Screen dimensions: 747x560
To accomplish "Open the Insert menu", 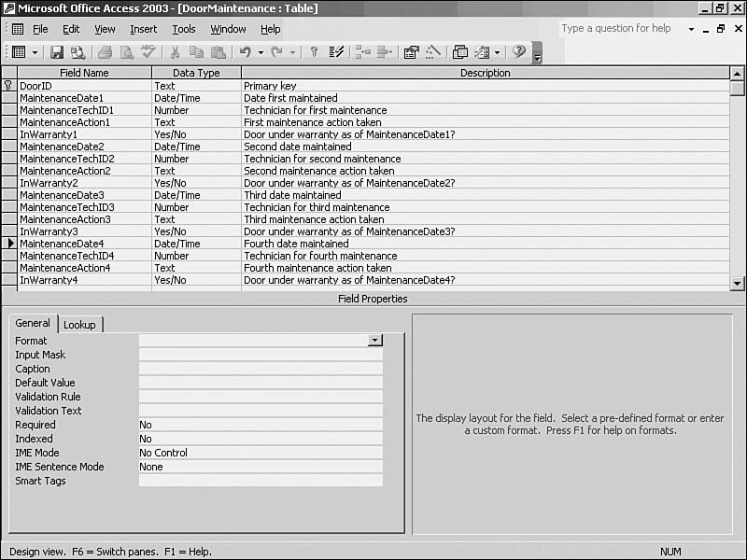I will (x=144, y=29).
